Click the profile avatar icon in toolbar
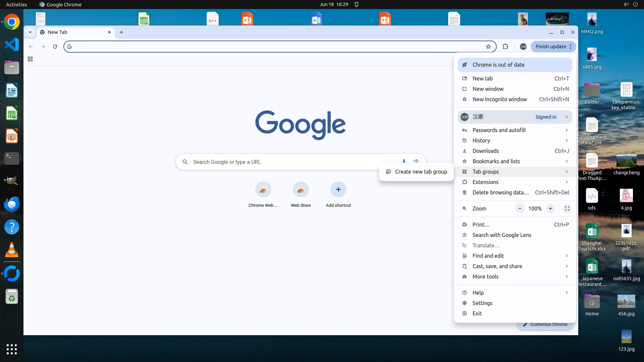644x362 pixels. click(x=523, y=47)
